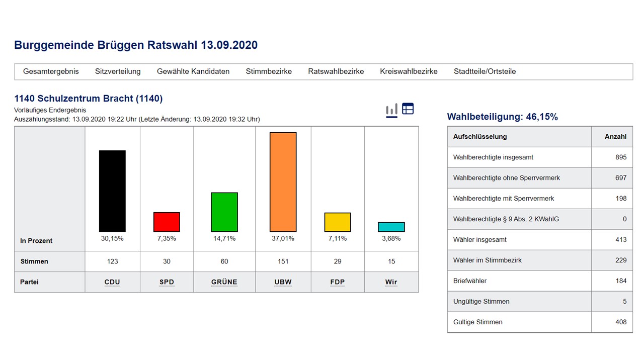
Task: Follow the FDP party link
Action: pos(338,282)
